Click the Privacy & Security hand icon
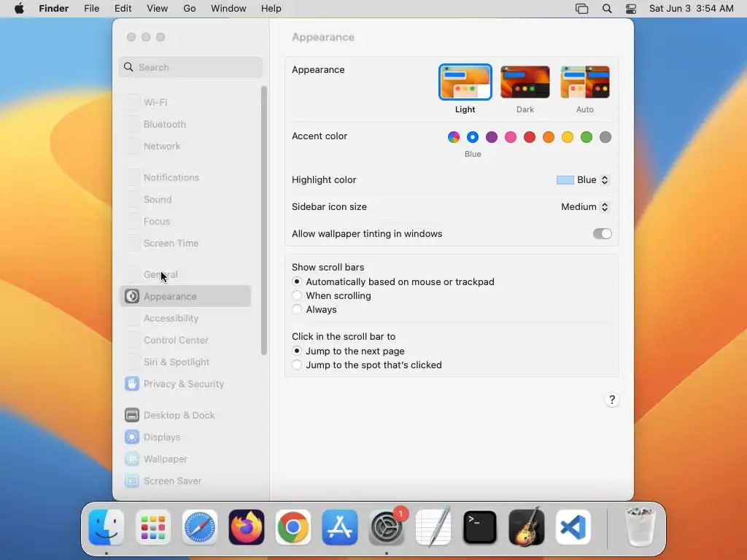Image resolution: width=747 pixels, height=560 pixels. pyautogui.click(x=132, y=384)
